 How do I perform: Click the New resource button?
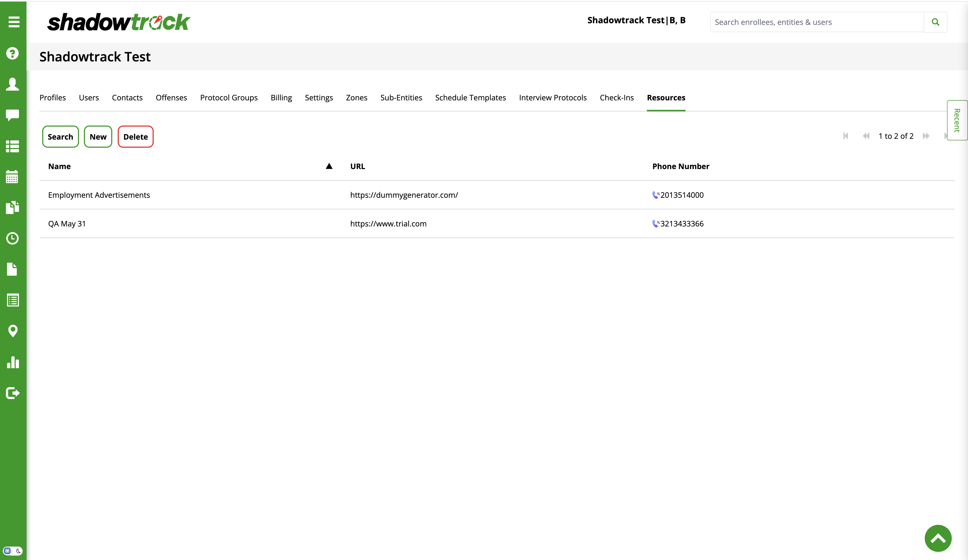(x=98, y=137)
